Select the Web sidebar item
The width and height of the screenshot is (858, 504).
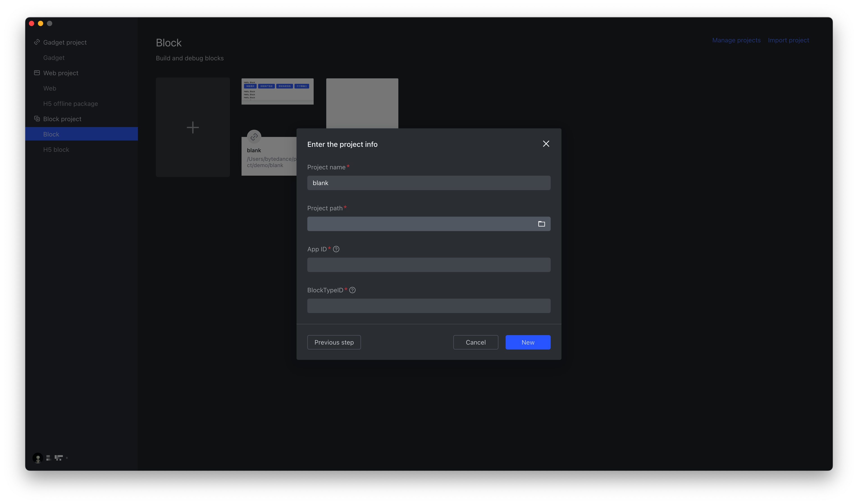(50, 89)
